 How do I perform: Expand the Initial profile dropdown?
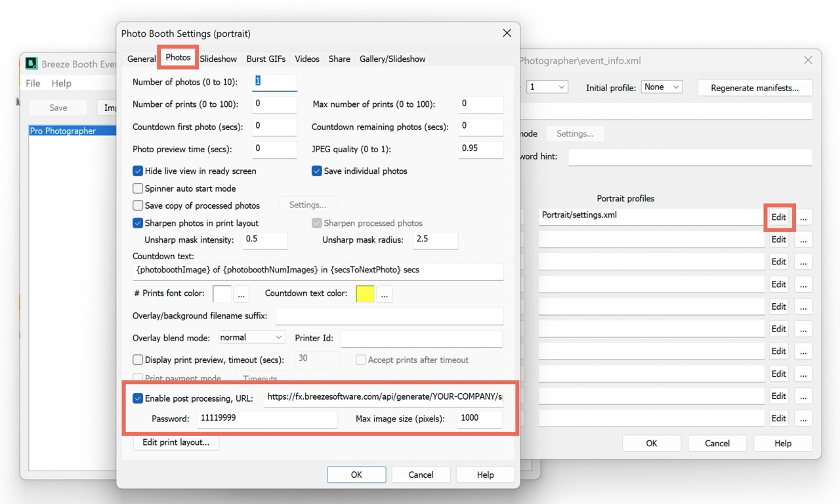tap(661, 87)
